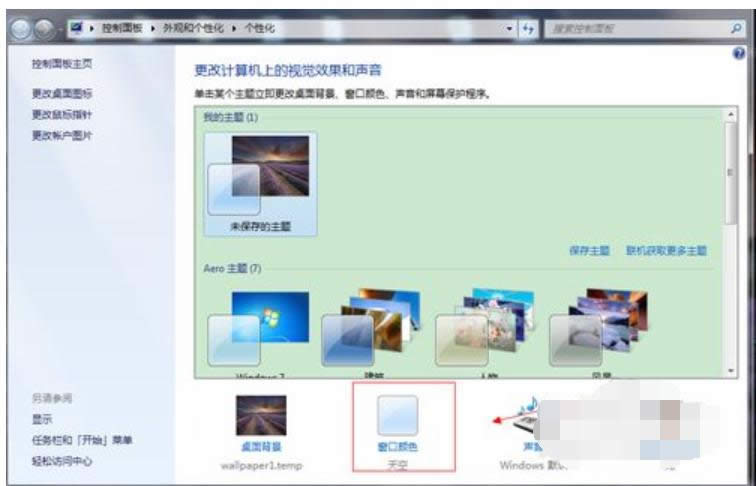This screenshot has width=756, height=486.
Task: Open the address bar history dropdown arrow
Action: click(509, 29)
